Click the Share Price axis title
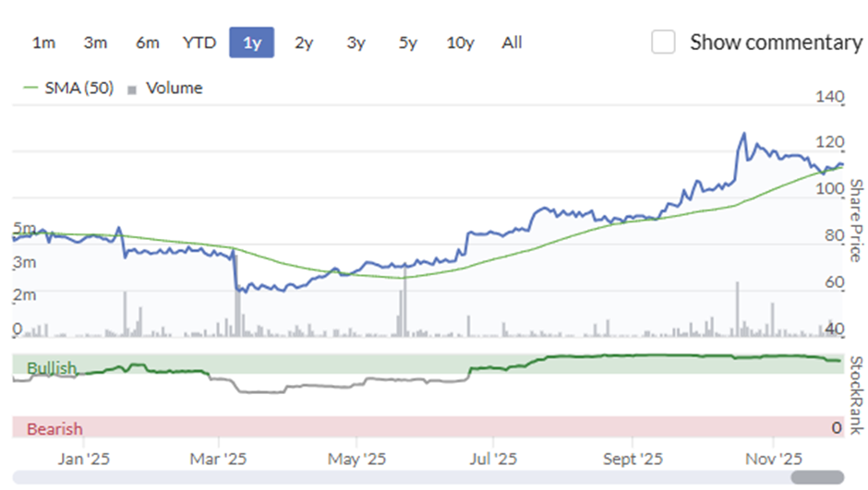868x490 pixels. point(856,221)
